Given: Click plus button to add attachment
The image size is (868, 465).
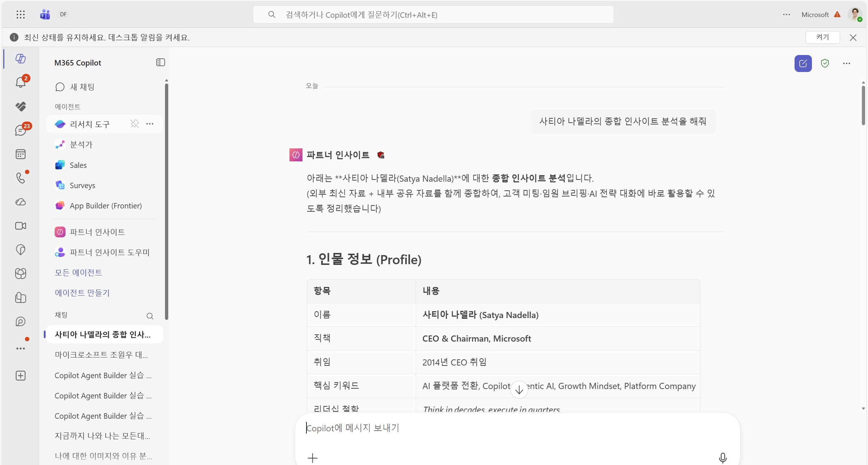Looking at the screenshot, I should coord(313,458).
